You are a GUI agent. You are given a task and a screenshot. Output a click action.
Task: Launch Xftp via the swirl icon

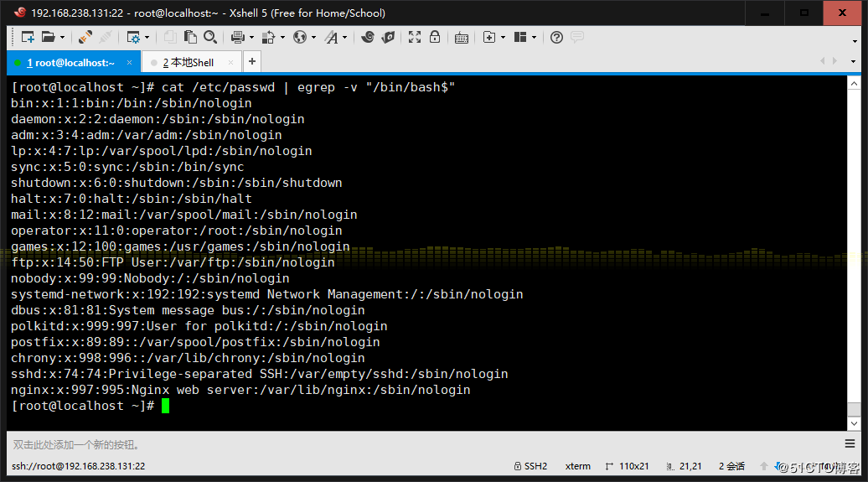pos(368,37)
